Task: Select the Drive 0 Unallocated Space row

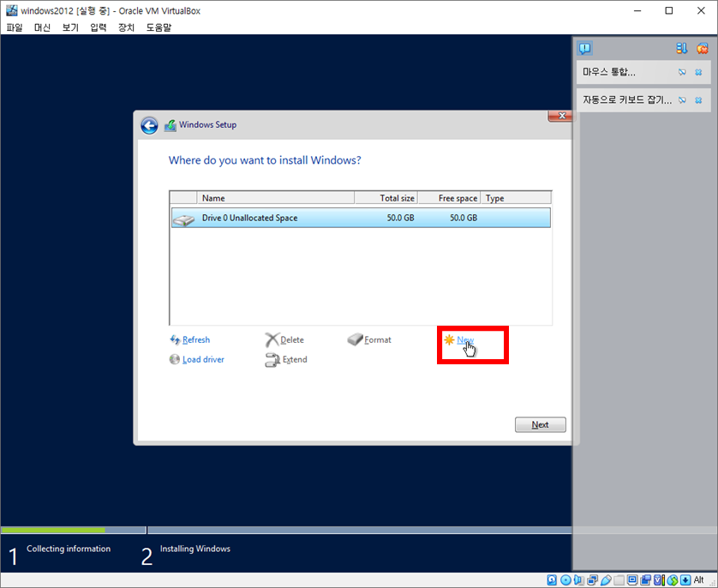Action: pos(361,218)
